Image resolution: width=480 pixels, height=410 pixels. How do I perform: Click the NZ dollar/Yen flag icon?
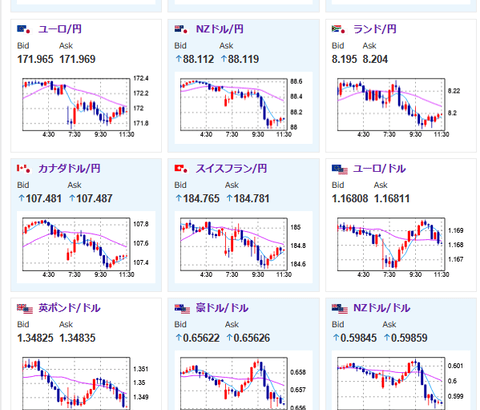coord(181,29)
